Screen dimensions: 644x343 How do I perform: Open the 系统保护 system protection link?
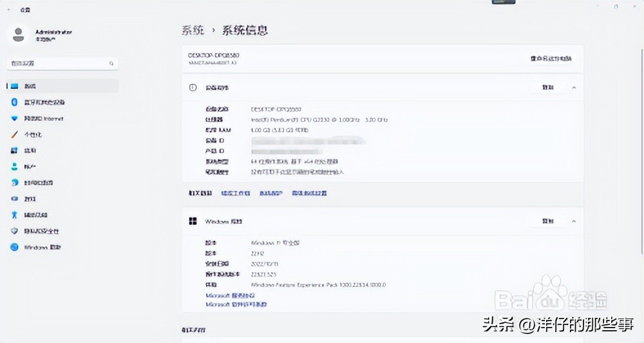(271, 193)
